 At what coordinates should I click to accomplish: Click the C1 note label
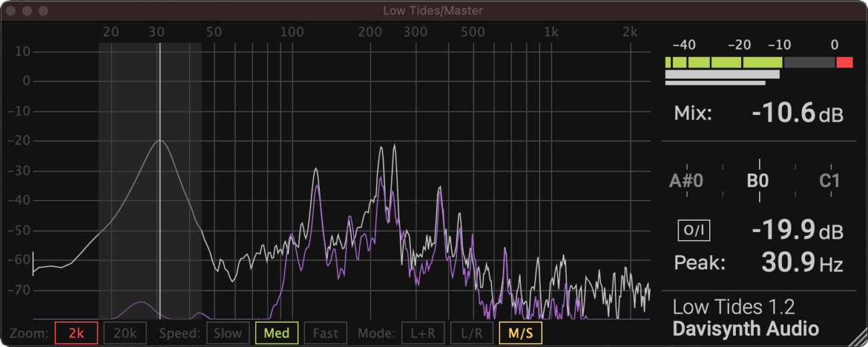point(829,181)
